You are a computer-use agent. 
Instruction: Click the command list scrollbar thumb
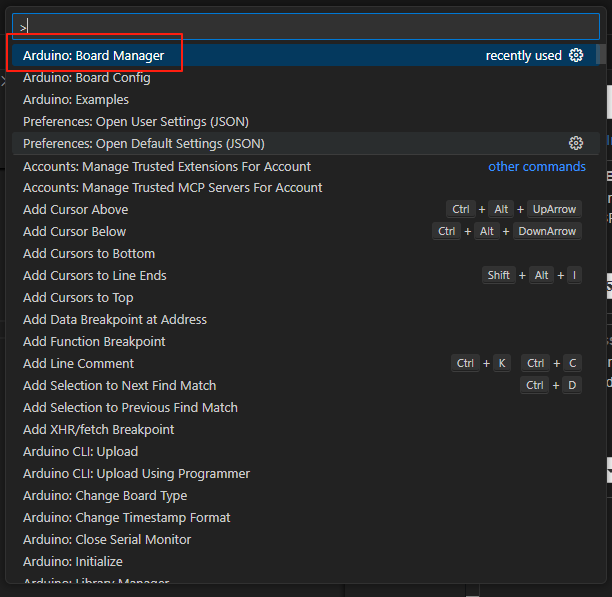coord(602,54)
